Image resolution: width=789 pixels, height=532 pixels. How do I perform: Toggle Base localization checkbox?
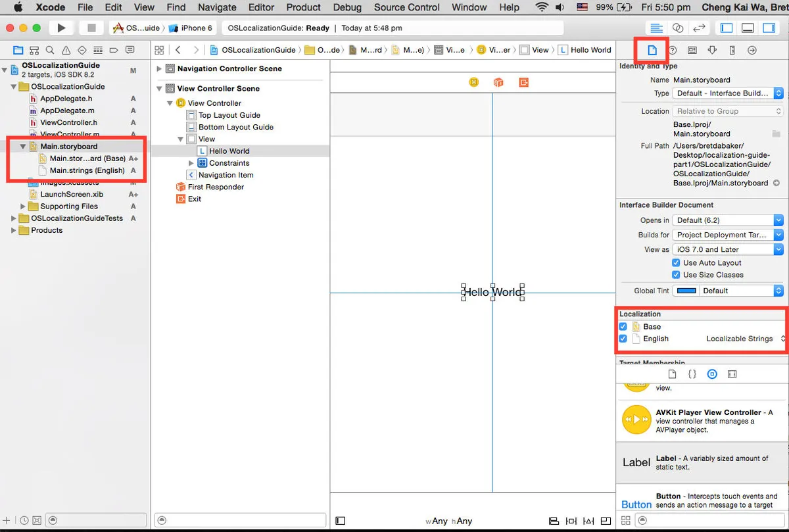pos(623,326)
